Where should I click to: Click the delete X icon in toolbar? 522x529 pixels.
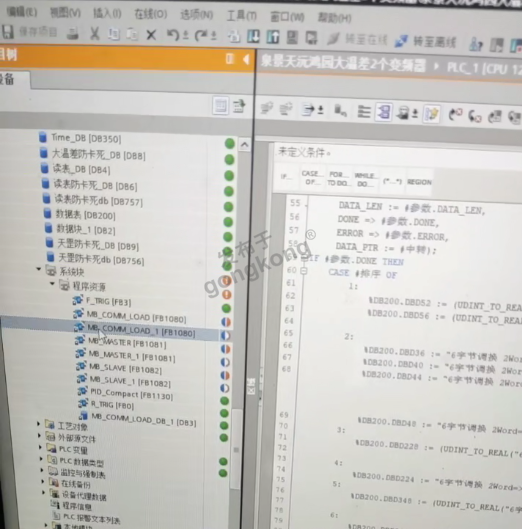point(151,34)
